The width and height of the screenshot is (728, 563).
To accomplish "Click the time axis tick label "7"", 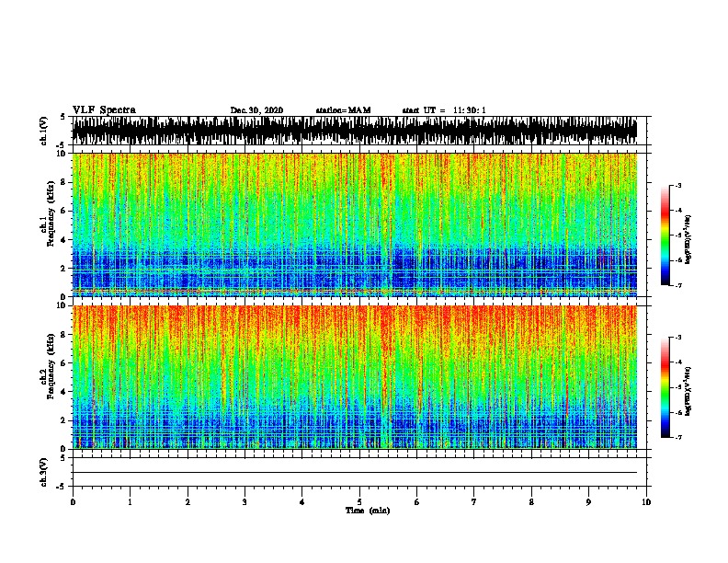I will [473, 502].
